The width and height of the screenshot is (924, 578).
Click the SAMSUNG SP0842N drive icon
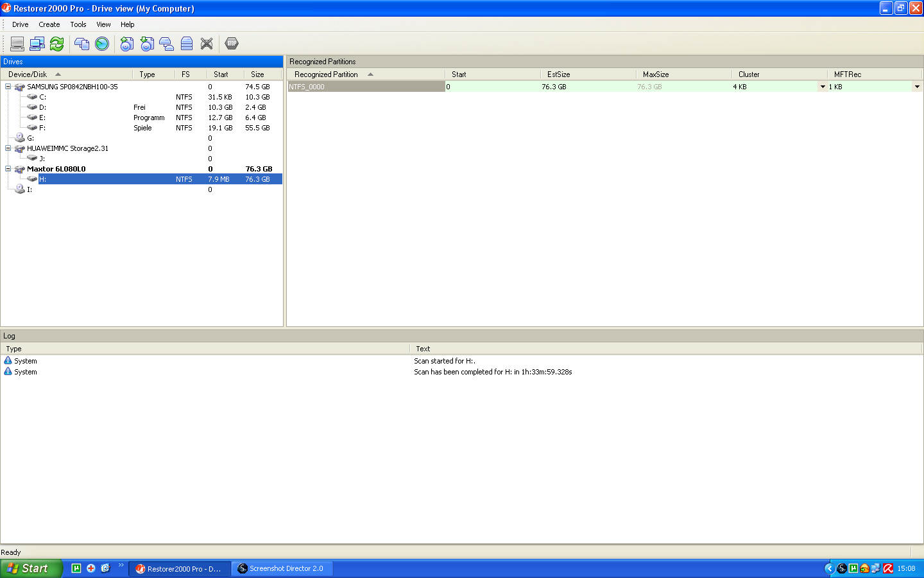(19, 87)
